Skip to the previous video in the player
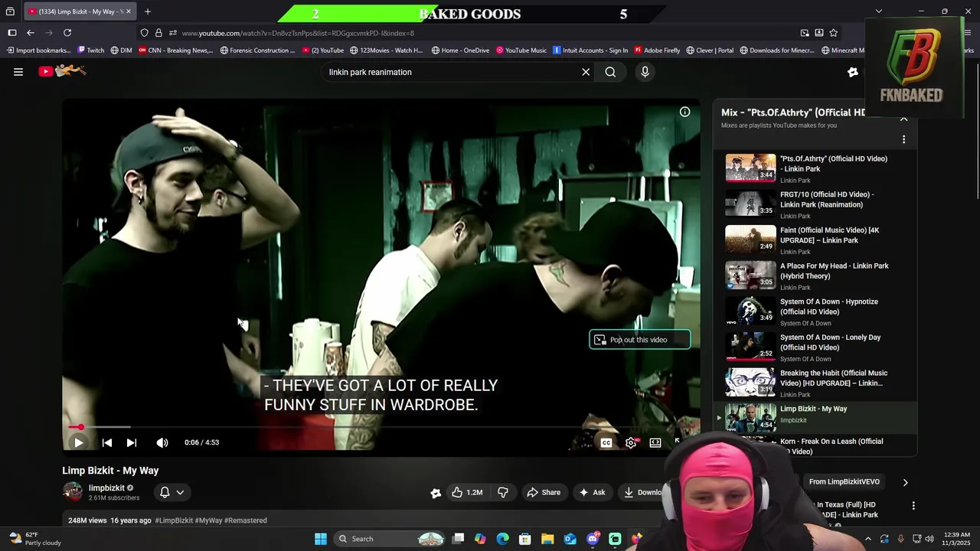 (107, 442)
